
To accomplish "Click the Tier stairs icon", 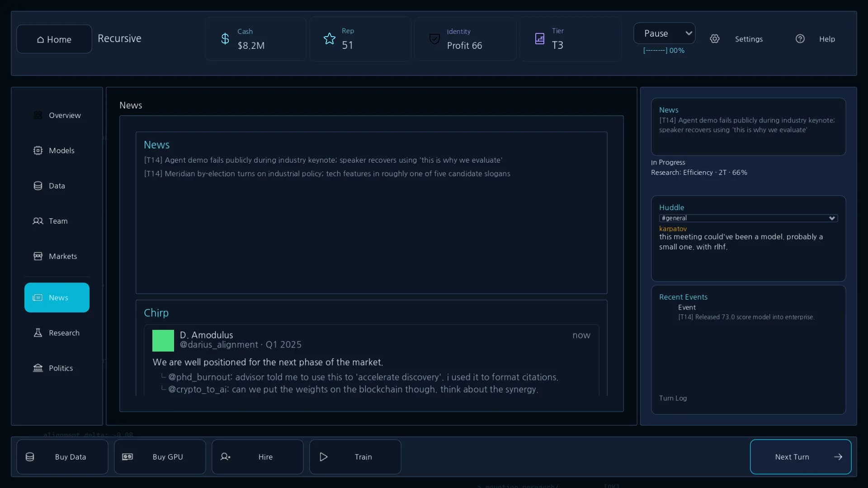I will click(540, 39).
